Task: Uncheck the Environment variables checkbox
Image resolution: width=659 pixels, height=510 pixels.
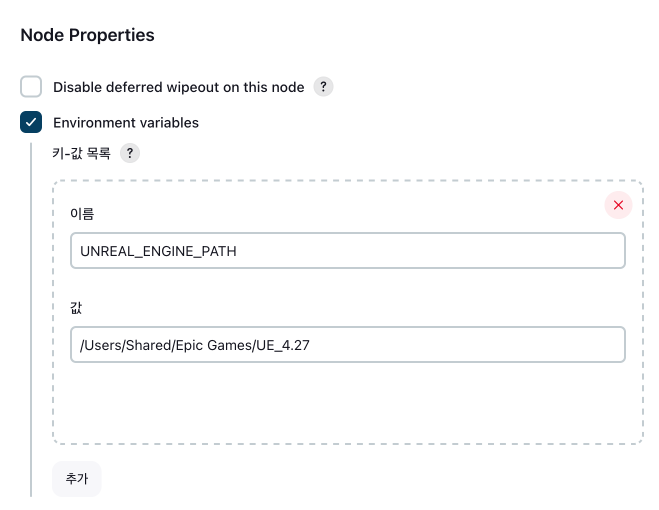Action: click(31, 123)
